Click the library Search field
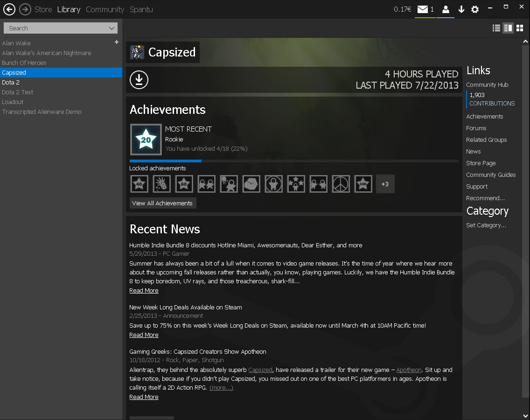Viewport: 530px width, 420px height. click(x=61, y=28)
